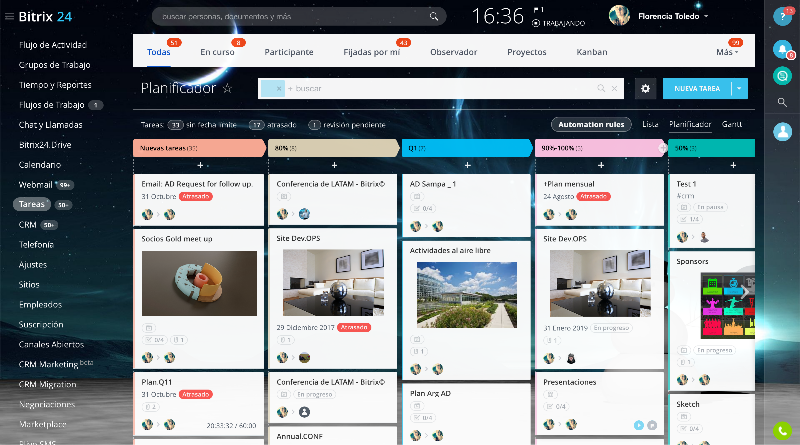
Task: Switch to the Todas tab
Action: (x=159, y=52)
